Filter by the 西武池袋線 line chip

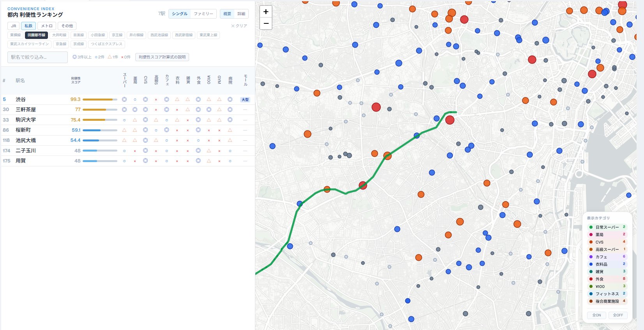[159, 35]
